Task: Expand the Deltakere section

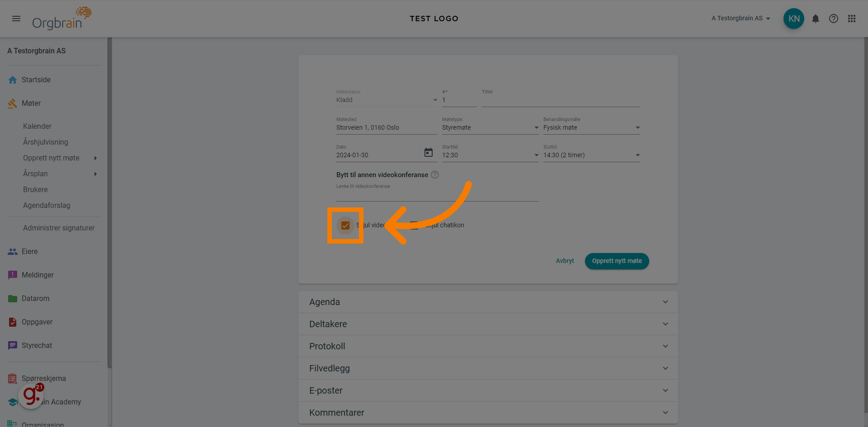Action: (x=488, y=324)
